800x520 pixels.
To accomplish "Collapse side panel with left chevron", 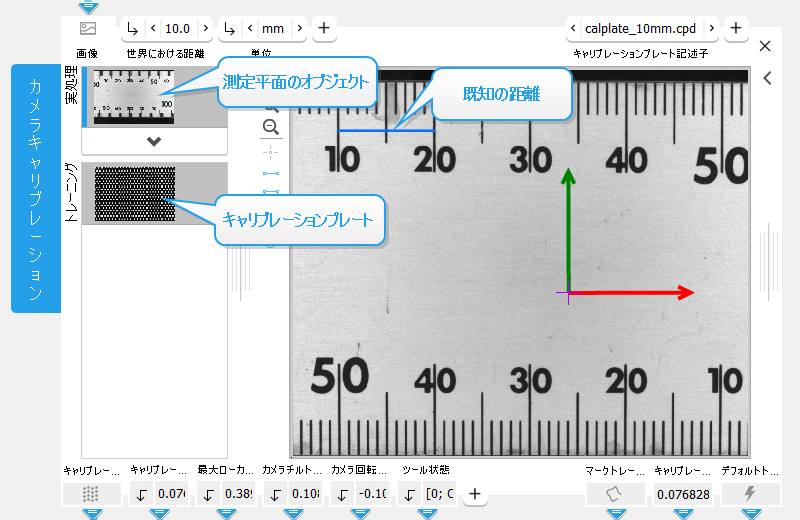I will tap(767, 77).
